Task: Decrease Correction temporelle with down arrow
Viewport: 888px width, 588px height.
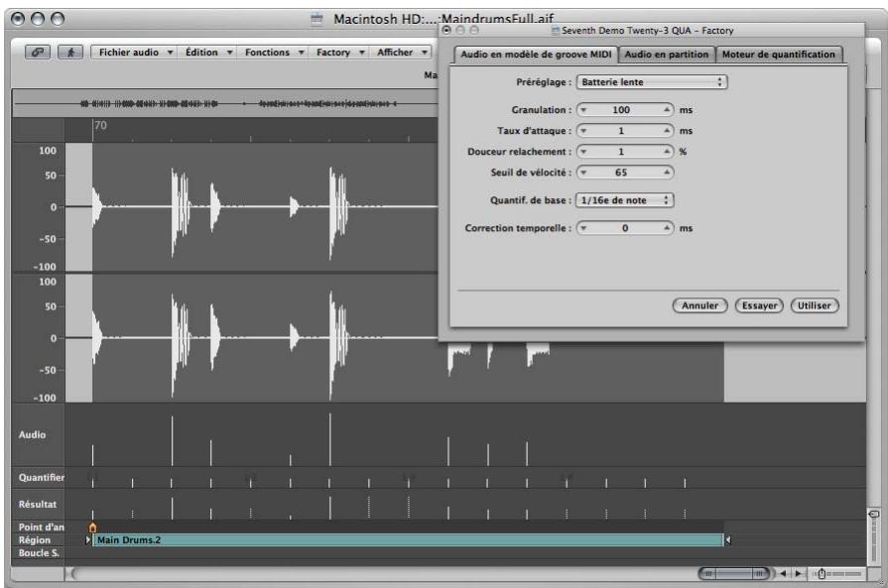Action: [583, 228]
